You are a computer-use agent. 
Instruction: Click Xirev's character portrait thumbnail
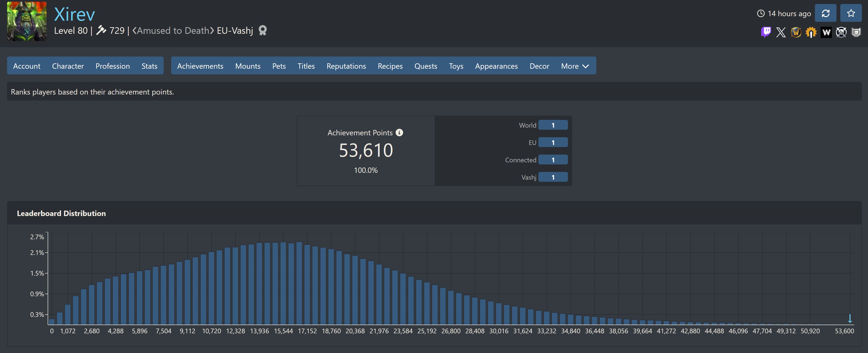(x=27, y=21)
